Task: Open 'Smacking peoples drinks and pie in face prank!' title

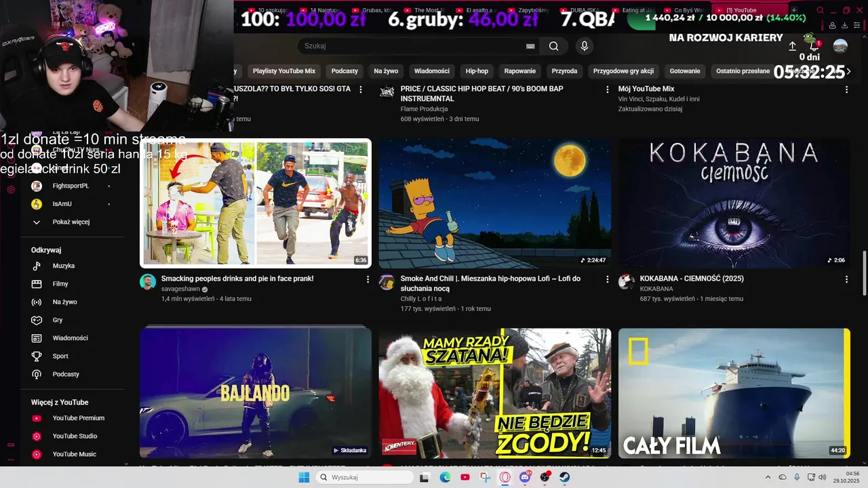Action: (x=237, y=279)
